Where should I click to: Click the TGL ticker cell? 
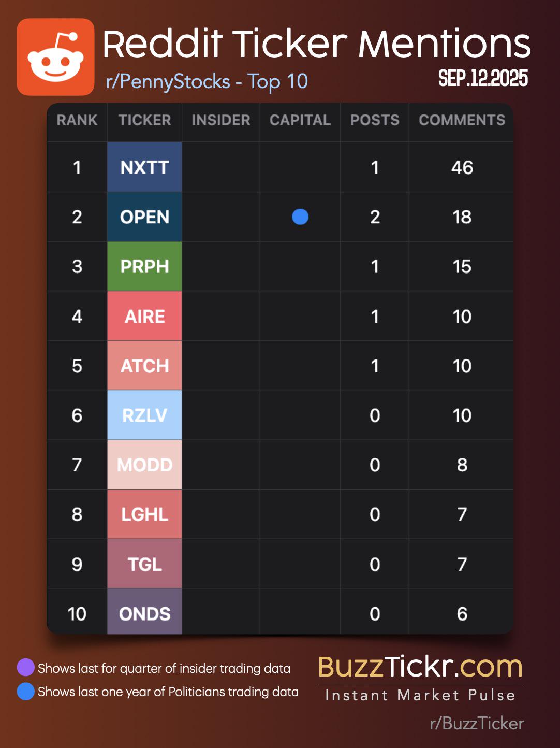click(144, 564)
